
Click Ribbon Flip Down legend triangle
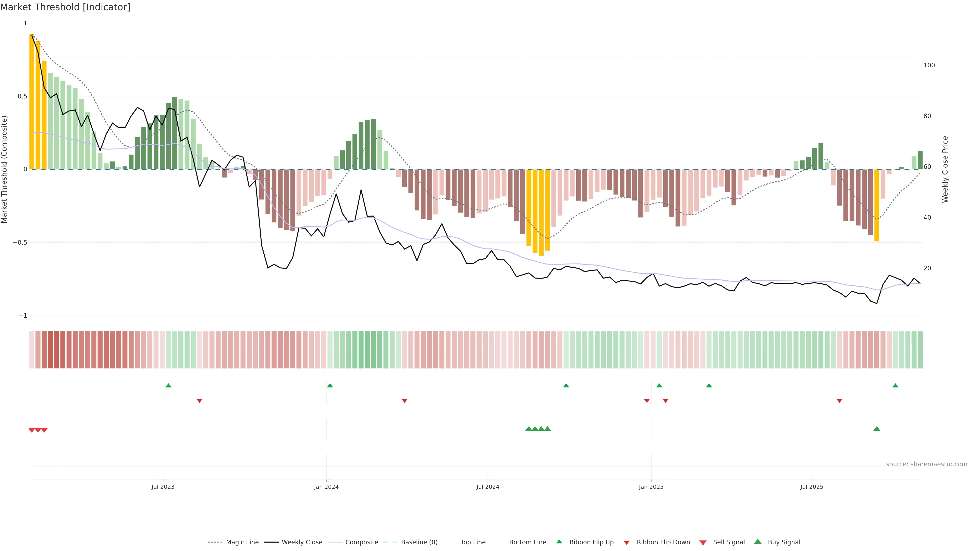click(x=627, y=542)
